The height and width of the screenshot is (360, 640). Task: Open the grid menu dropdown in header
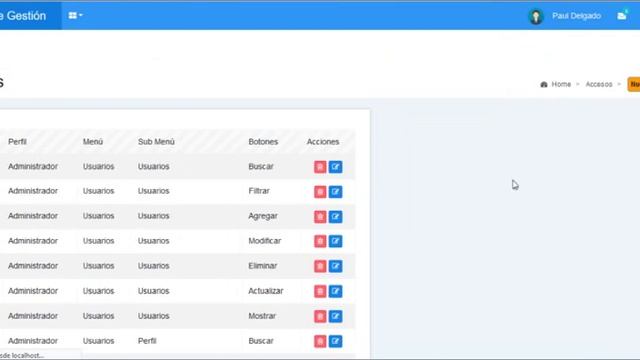[x=76, y=16]
